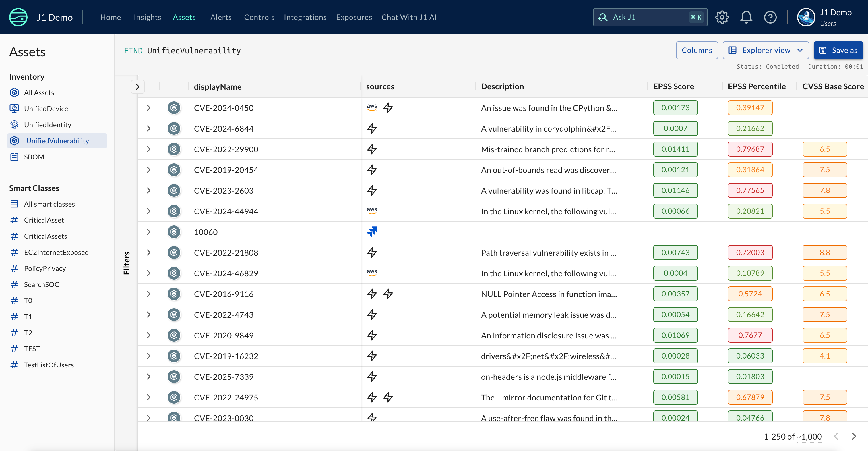Click EPSS Percentile badge 0.79687

click(x=750, y=149)
